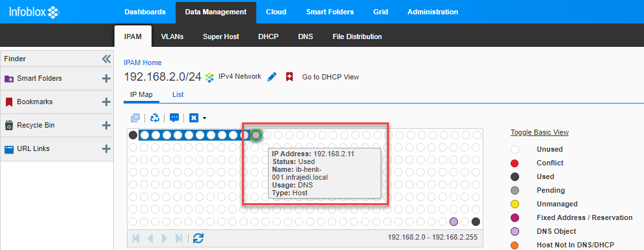Open the Administration tab

click(x=433, y=12)
